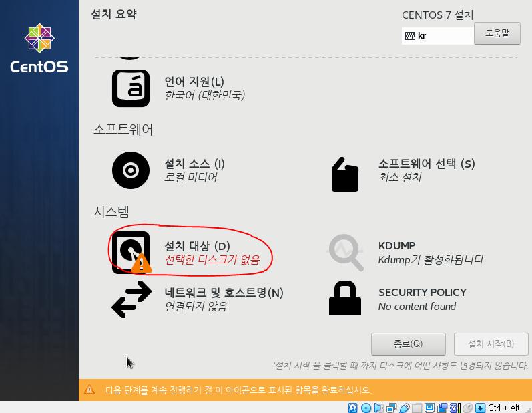Open the KDUMP settings label
Image resolution: width=532 pixels, height=413 pixels.
[x=396, y=245]
